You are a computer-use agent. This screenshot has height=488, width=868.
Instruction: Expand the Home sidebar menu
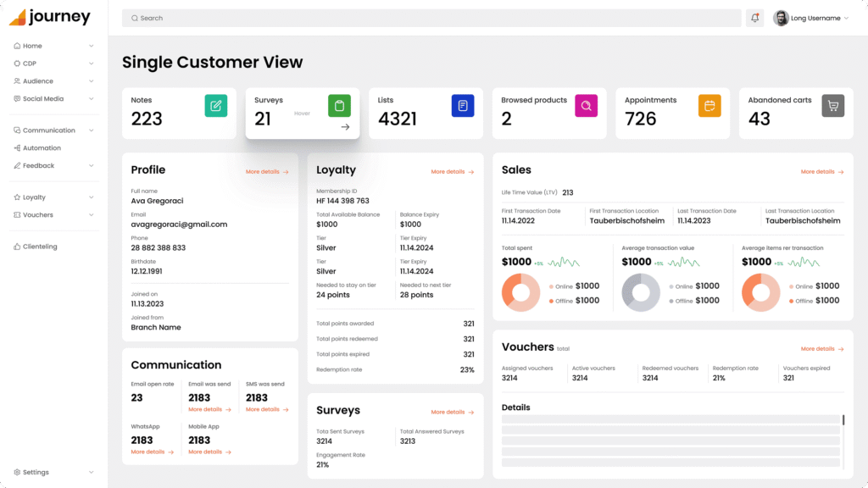click(x=91, y=46)
